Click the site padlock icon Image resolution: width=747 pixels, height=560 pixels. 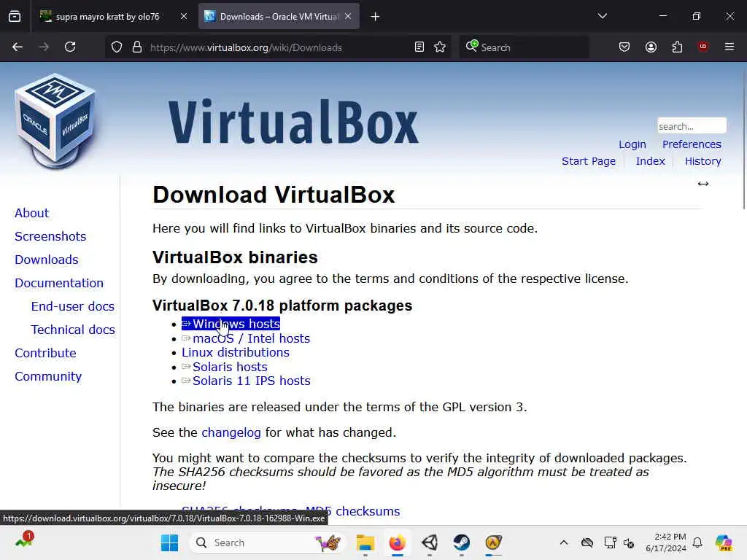137,47
